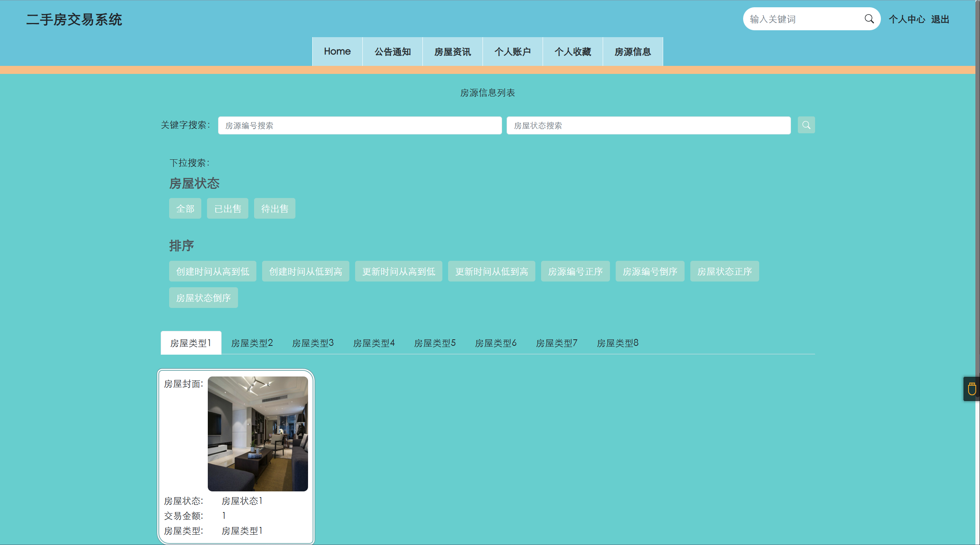Sort by 房源编号倒序

pyautogui.click(x=650, y=272)
